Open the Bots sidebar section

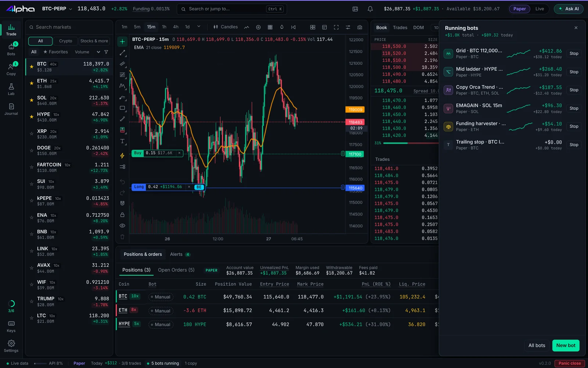(11, 49)
